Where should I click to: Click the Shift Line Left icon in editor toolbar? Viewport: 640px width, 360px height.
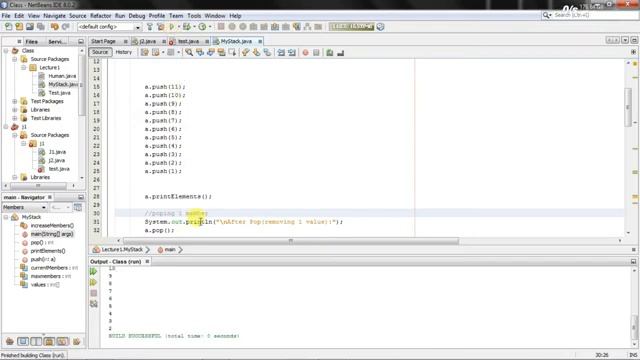click(281, 53)
